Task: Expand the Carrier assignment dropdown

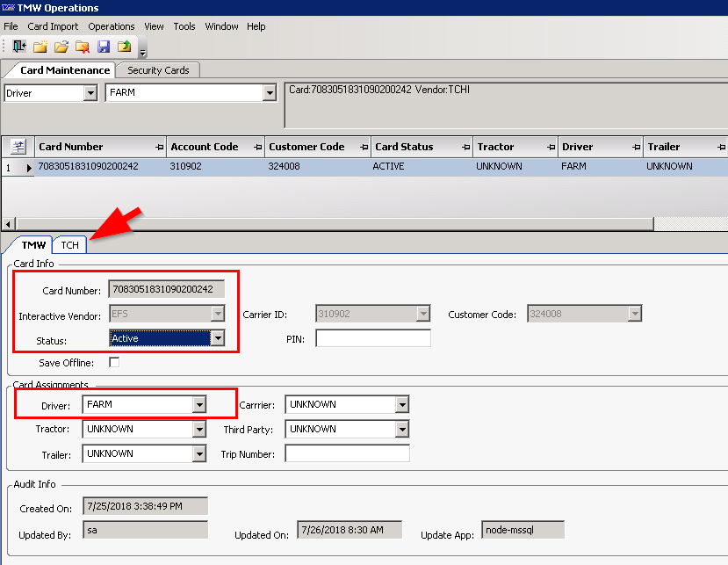Action: tap(402, 405)
